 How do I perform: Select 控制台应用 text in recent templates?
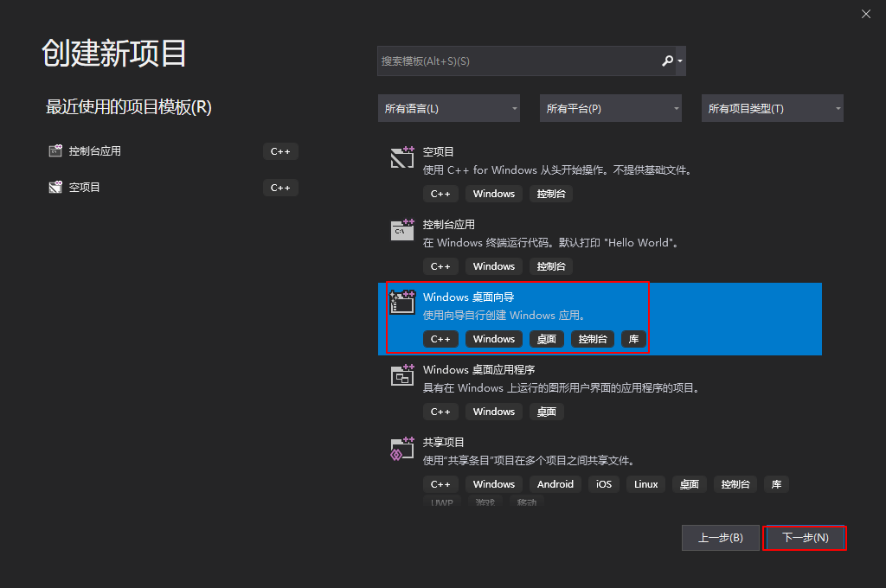pyautogui.click(x=95, y=150)
